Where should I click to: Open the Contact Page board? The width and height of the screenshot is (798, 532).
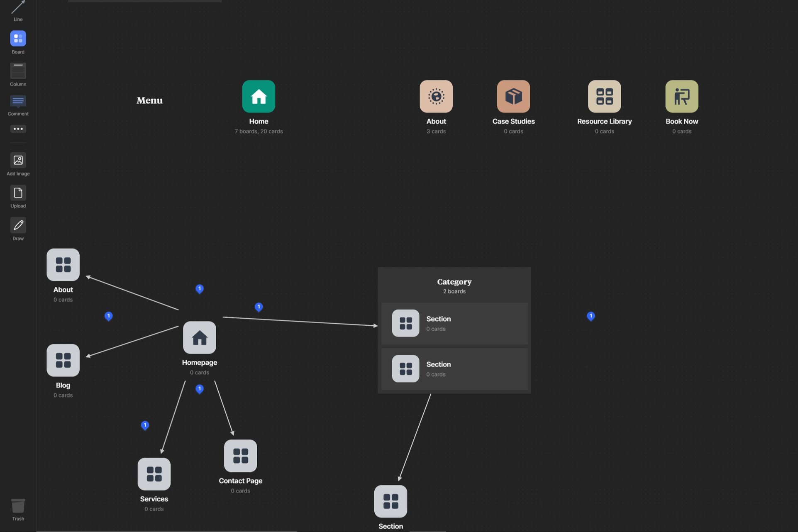[241, 456]
